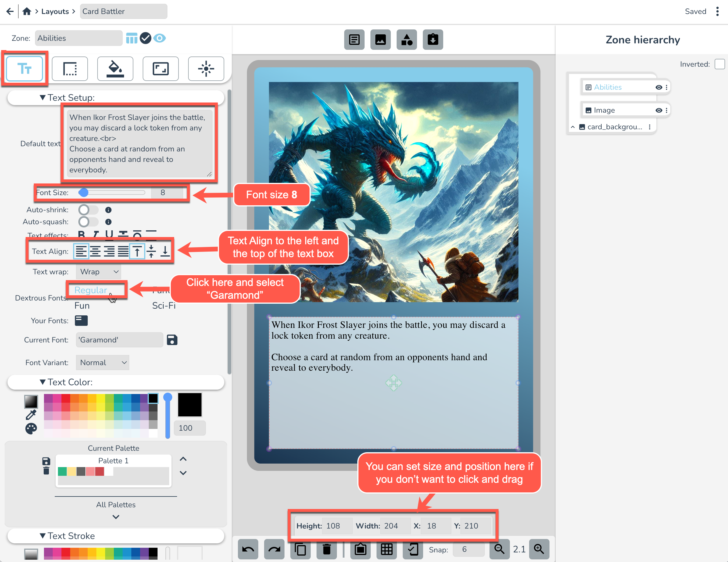
Task: Delete the selected zone with the trash icon
Action: (327, 549)
